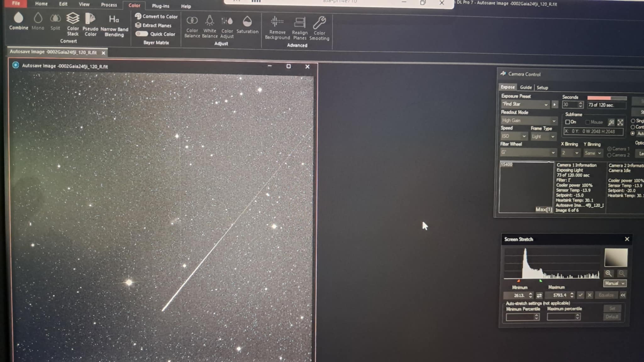This screenshot has width=644, height=362.
Task: Open the Manual stretch mode dropdown
Action: 615,283
